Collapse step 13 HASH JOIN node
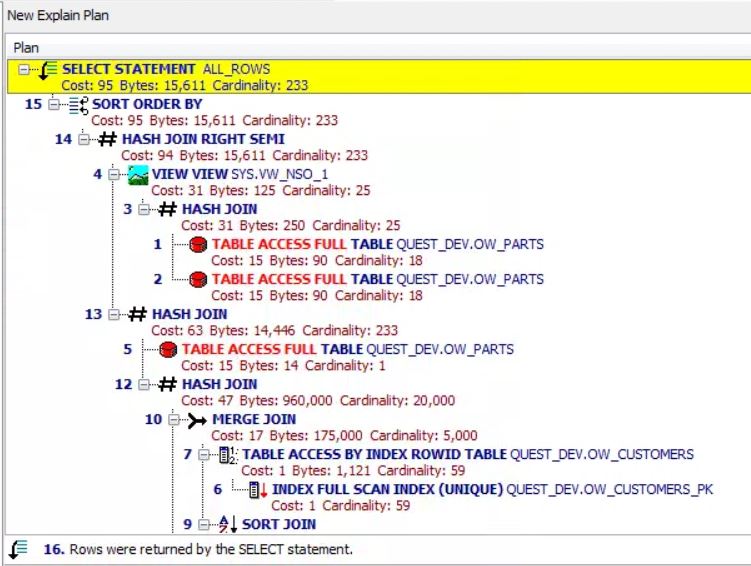Viewport: 751px width, 566px height. coord(114,315)
